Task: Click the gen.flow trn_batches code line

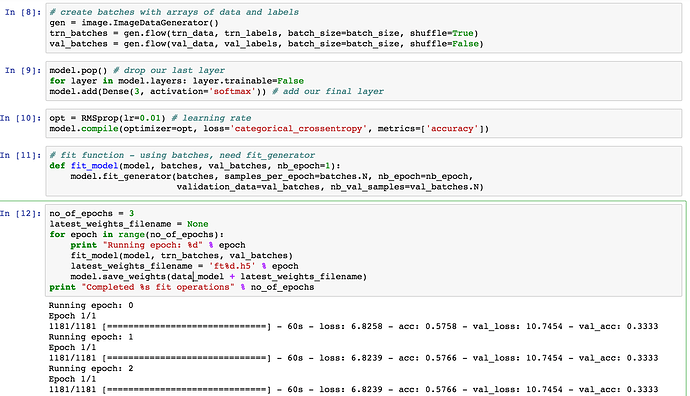Action: [x=264, y=33]
